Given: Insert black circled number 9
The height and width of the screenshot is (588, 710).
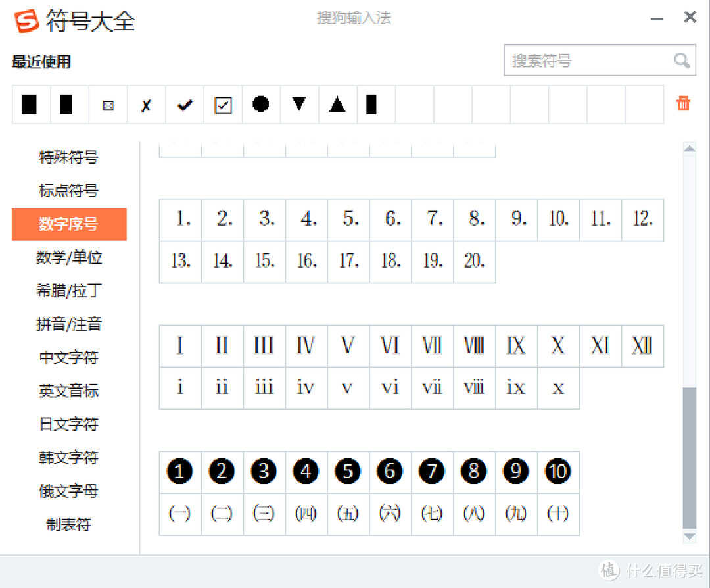Looking at the screenshot, I should pyautogui.click(x=516, y=472).
